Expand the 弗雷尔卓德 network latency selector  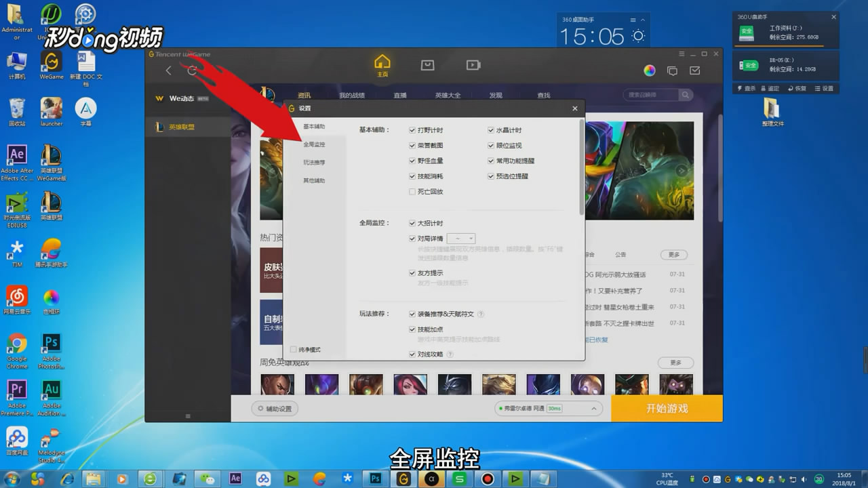coord(595,408)
